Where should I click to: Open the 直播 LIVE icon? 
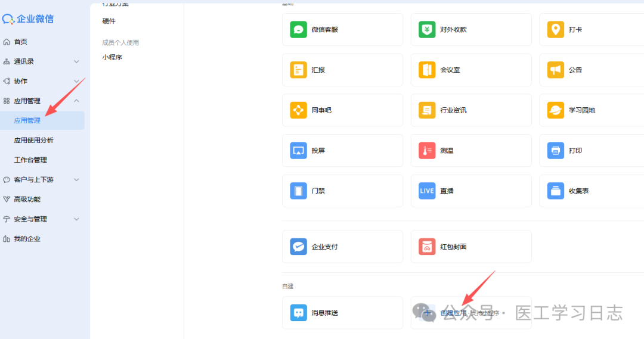(427, 191)
